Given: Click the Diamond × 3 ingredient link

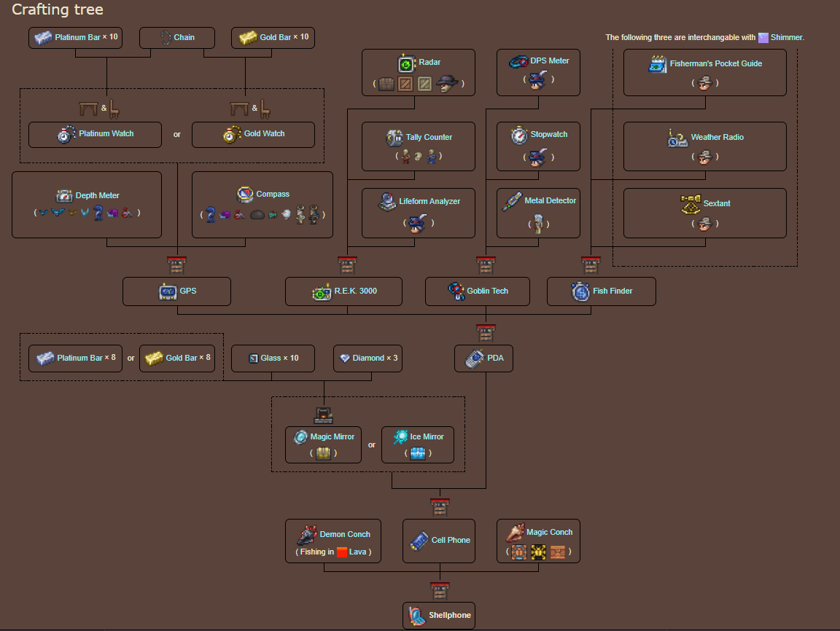Looking at the screenshot, I should tap(375, 358).
